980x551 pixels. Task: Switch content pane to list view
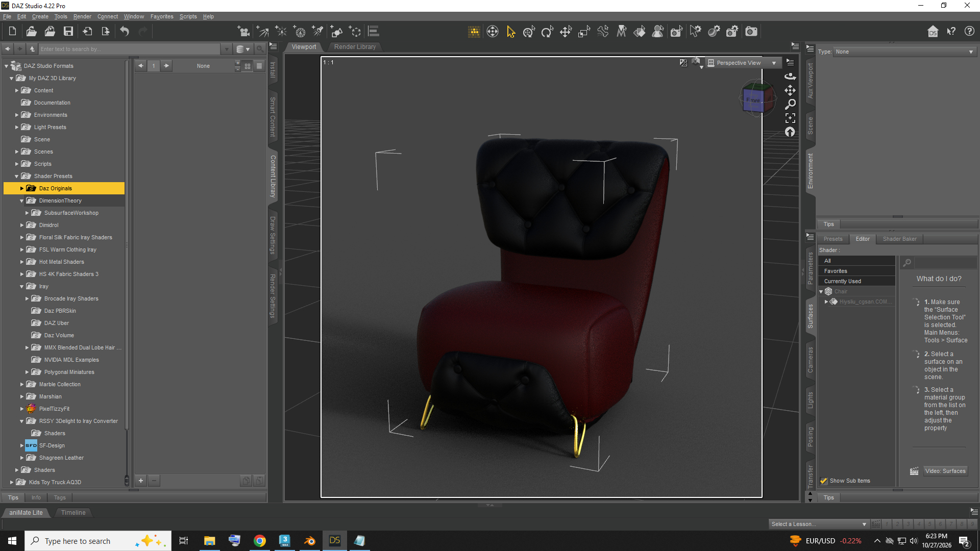pos(259,66)
